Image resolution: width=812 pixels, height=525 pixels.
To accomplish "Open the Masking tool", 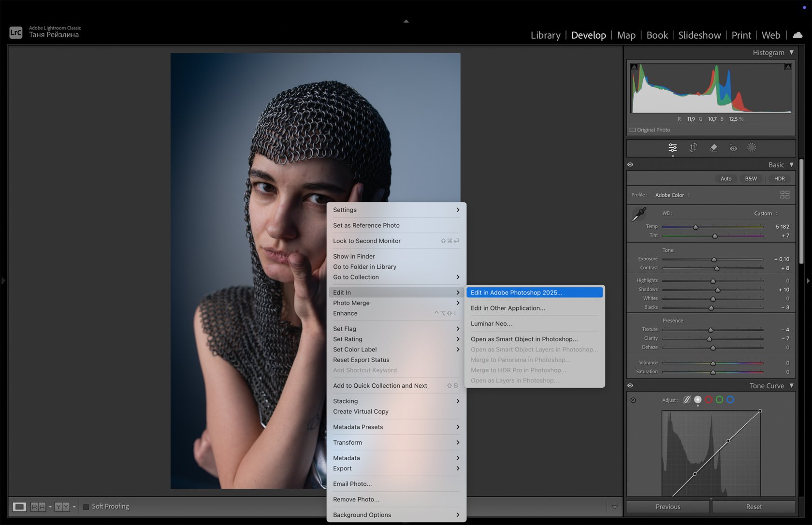I will pos(752,148).
